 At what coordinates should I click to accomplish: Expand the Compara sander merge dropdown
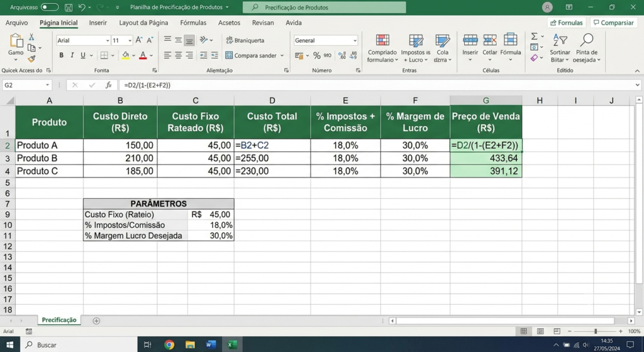point(282,55)
